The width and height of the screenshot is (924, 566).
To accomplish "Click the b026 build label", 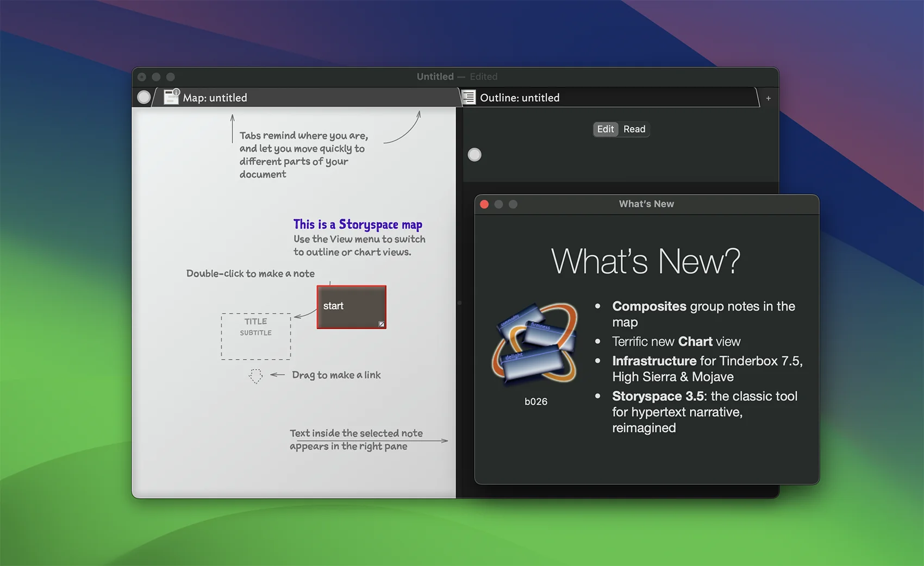I will pyautogui.click(x=535, y=401).
